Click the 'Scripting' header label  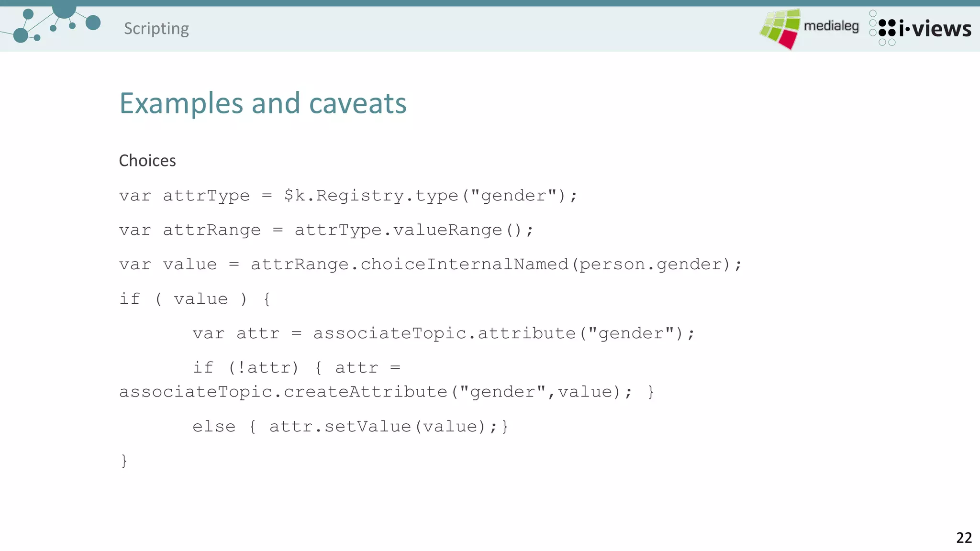[156, 29]
